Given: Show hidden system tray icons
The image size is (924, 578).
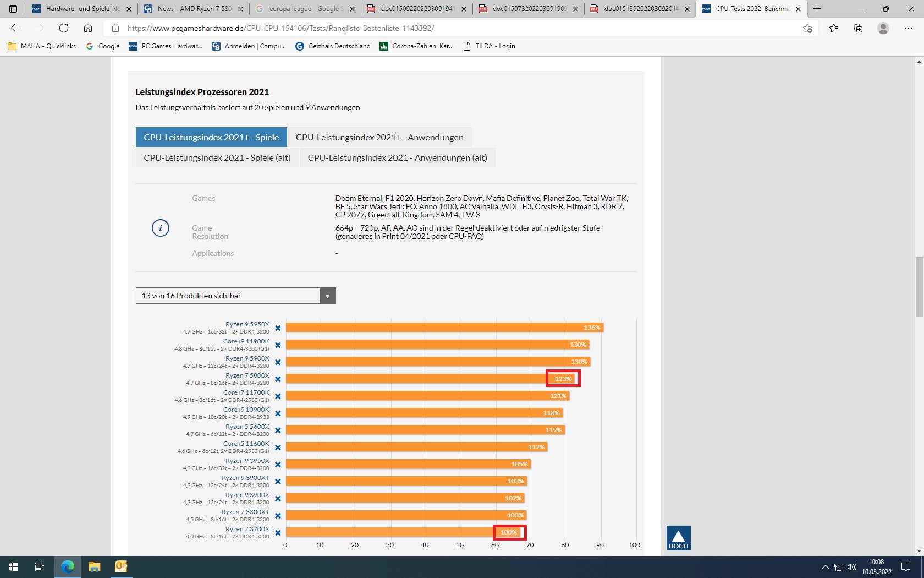Looking at the screenshot, I should click(x=825, y=567).
